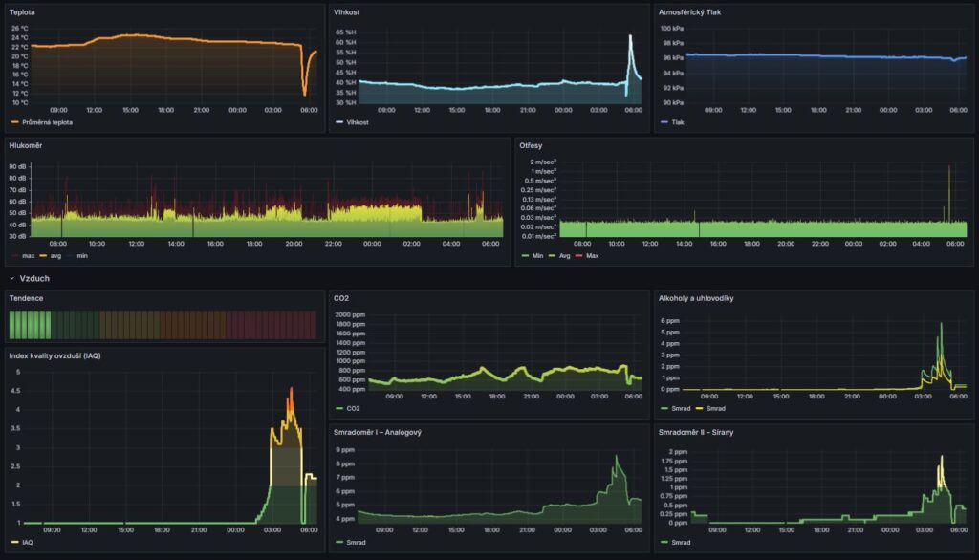
Task: Select the Smrad legend in Smradoměr II panel
Action: (x=681, y=543)
